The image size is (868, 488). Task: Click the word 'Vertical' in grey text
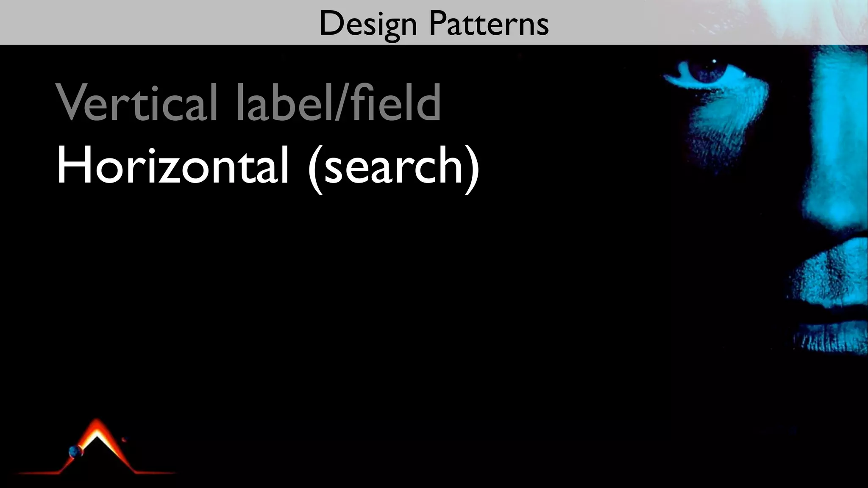tap(136, 103)
